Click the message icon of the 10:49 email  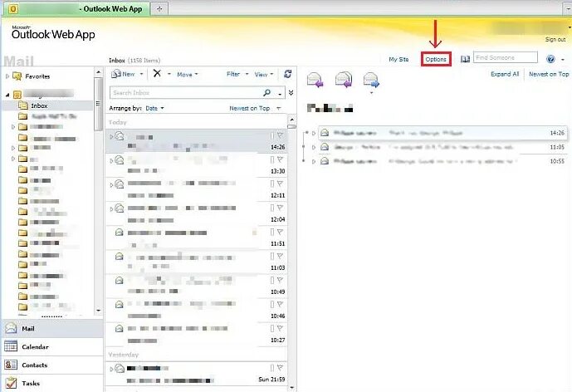tap(120, 281)
